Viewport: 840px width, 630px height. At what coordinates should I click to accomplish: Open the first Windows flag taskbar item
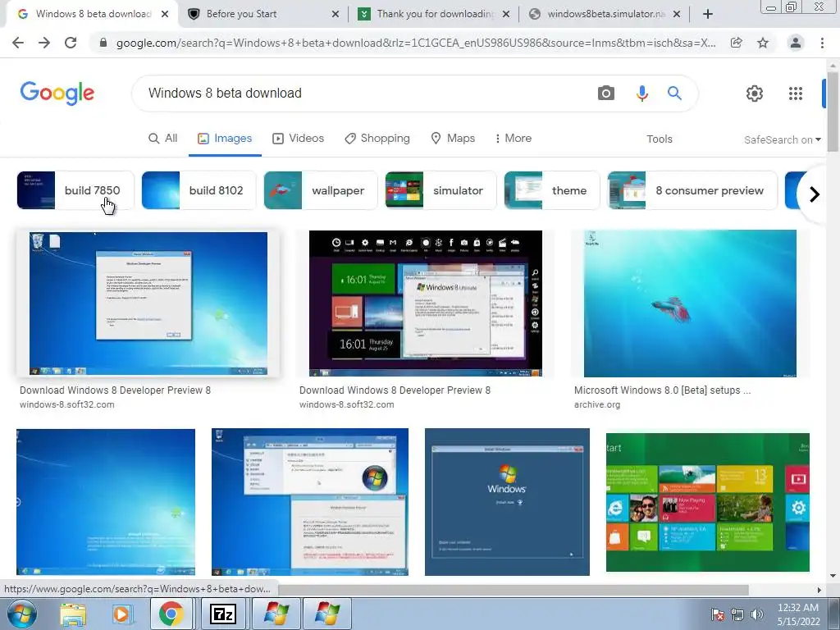[276, 614]
